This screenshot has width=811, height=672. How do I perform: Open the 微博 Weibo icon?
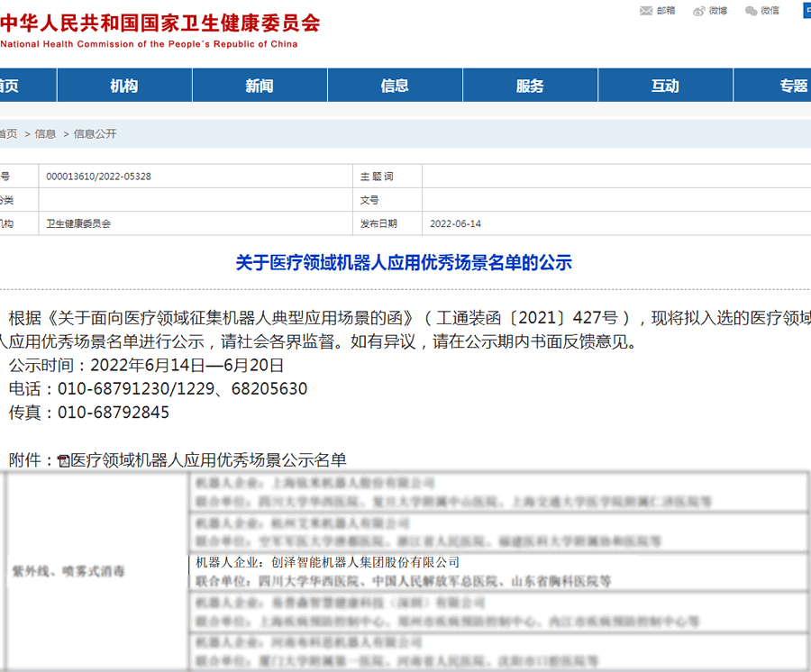(699, 11)
